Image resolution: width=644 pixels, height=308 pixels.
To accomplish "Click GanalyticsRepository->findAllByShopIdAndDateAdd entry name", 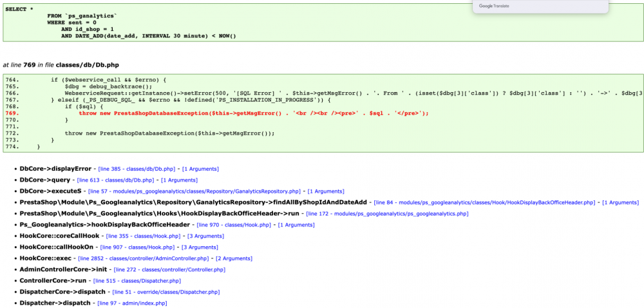I will (x=193, y=202).
